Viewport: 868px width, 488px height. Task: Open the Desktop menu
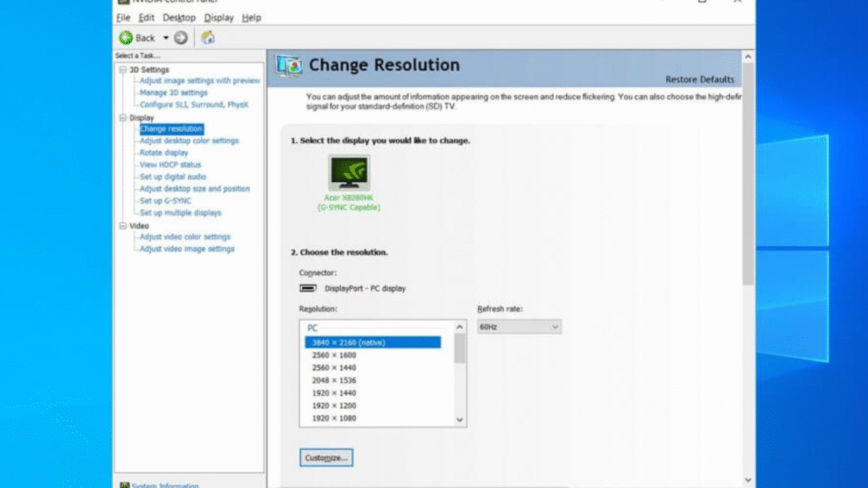pos(179,18)
